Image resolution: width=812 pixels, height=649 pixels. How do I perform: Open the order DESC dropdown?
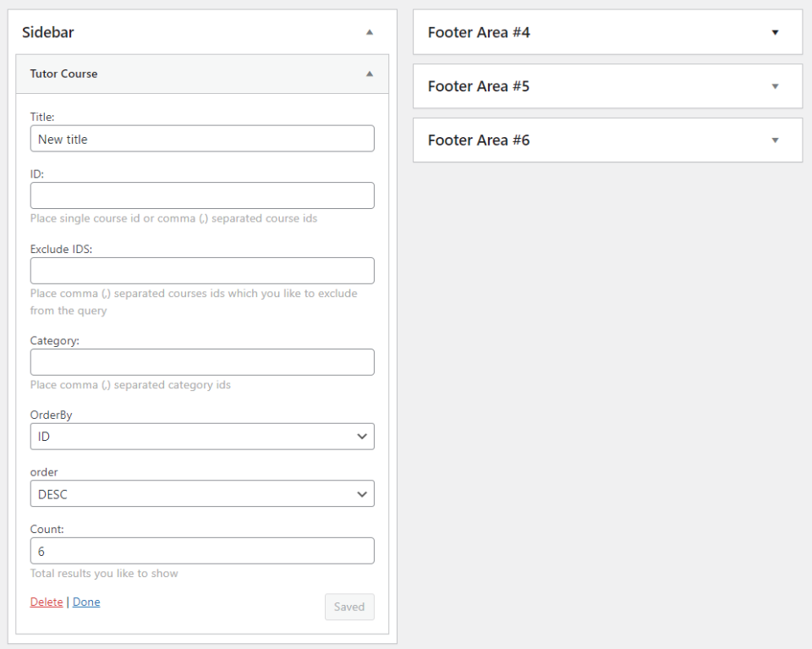[202, 494]
